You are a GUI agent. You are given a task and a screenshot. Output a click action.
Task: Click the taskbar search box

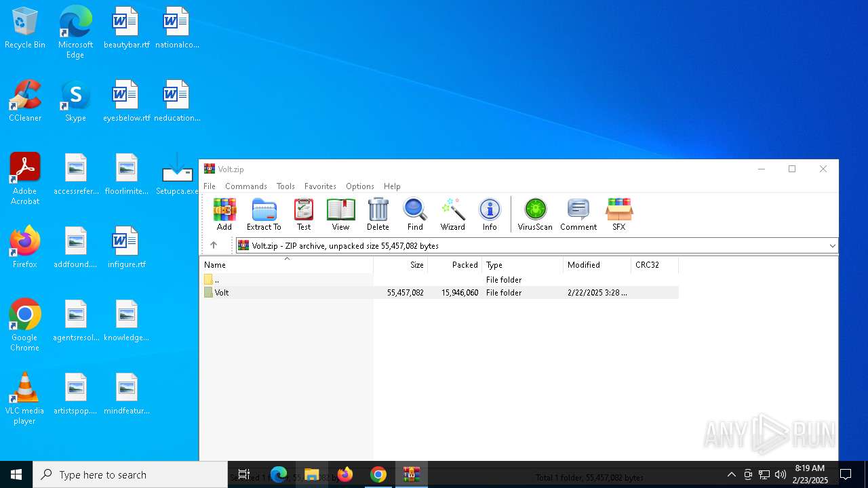(x=130, y=474)
